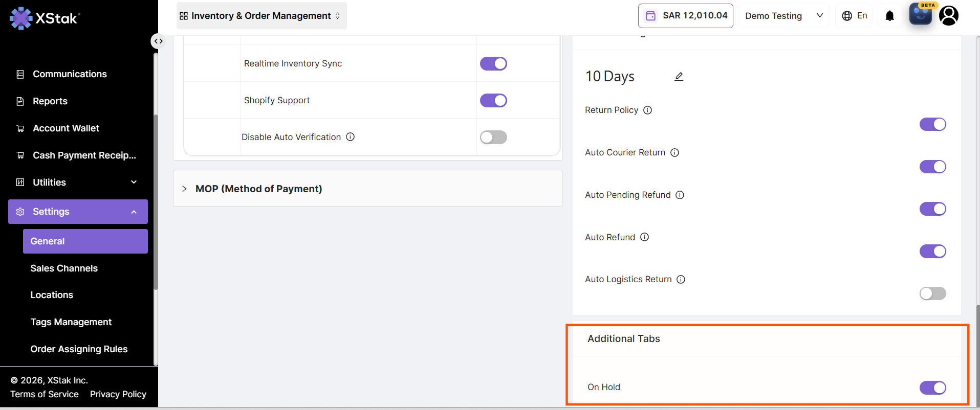Open Order Assigning Rules settings
980x410 pixels.
click(79, 349)
